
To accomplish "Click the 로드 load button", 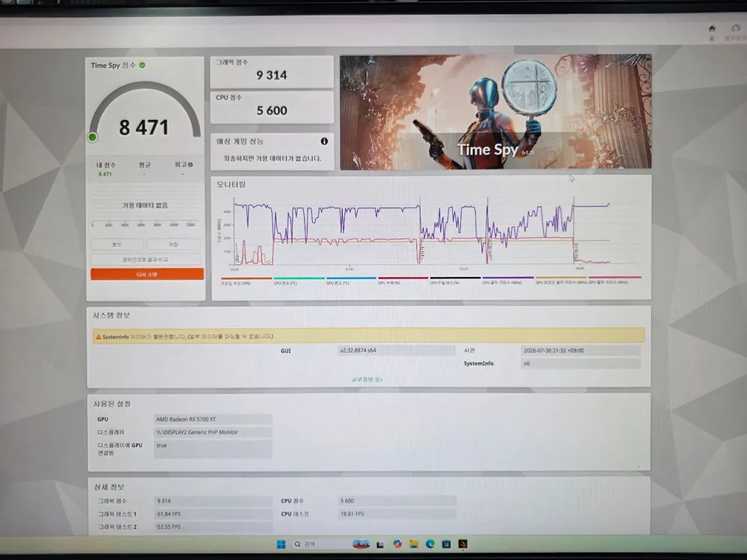I will [x=117, y=244].
